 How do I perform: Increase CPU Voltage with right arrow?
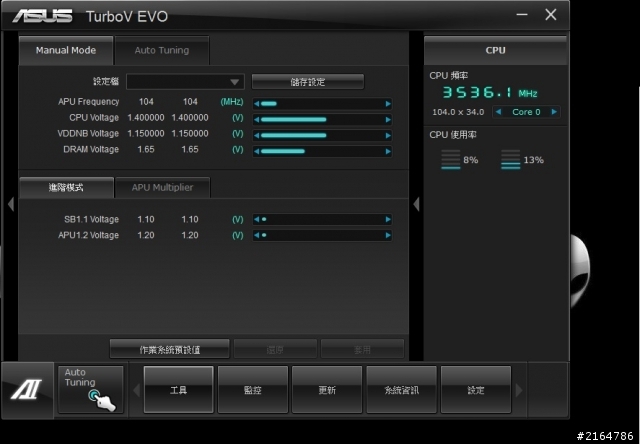pyautogui.click(x=388, y=120)
